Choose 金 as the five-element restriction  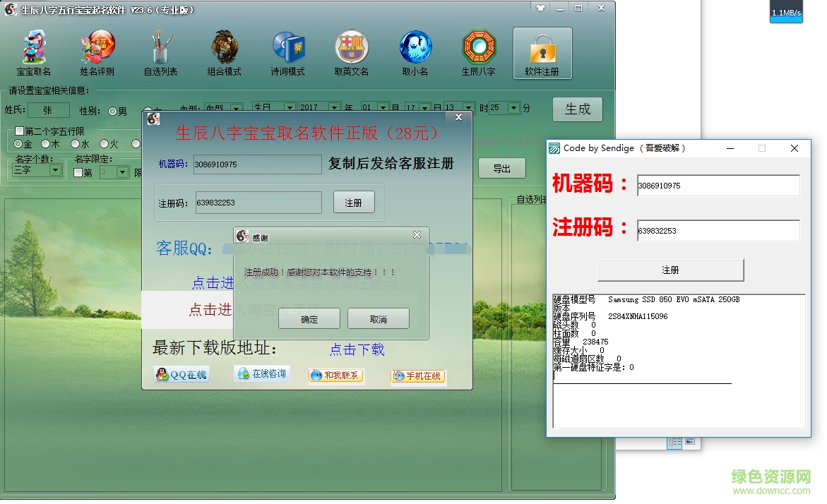[17, 143]
